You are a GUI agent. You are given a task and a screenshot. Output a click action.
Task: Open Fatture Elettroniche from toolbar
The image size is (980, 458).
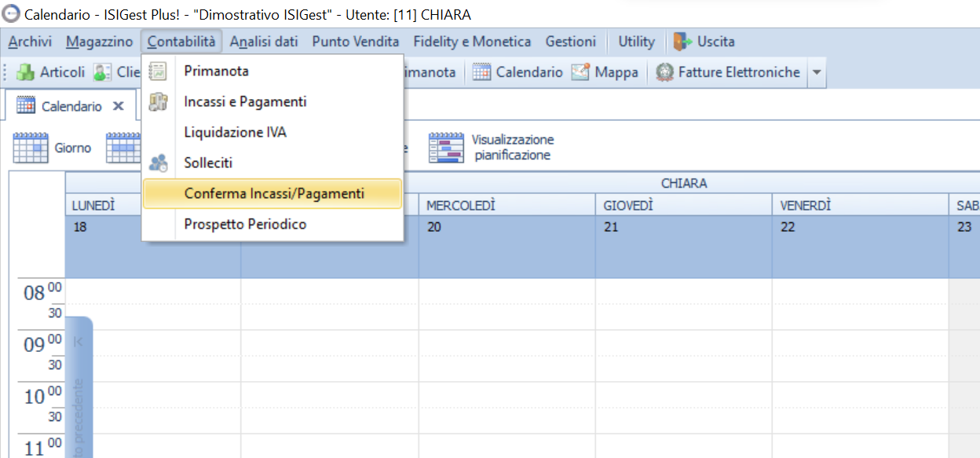click(665, 72)
